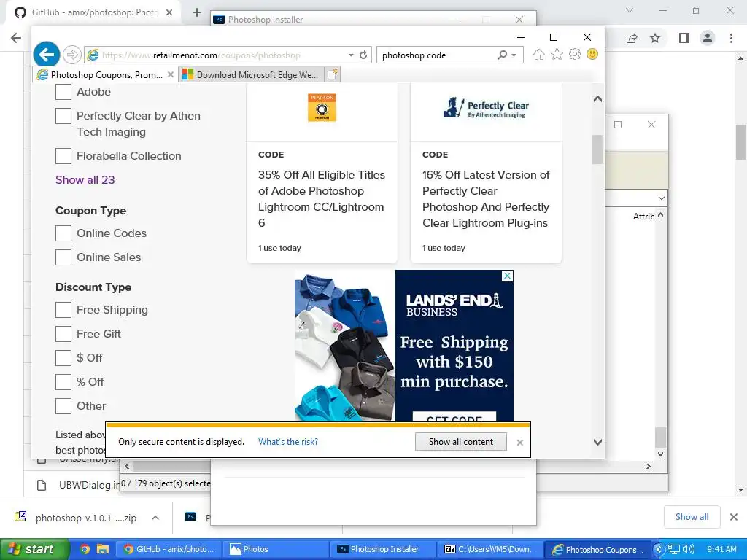
Task: Open a new Chrome tab with plus
Action: point(197,12)
